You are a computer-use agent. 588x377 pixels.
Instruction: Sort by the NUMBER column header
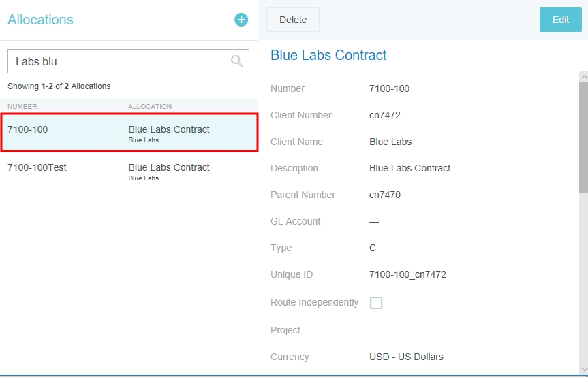[x=22, y=107]
